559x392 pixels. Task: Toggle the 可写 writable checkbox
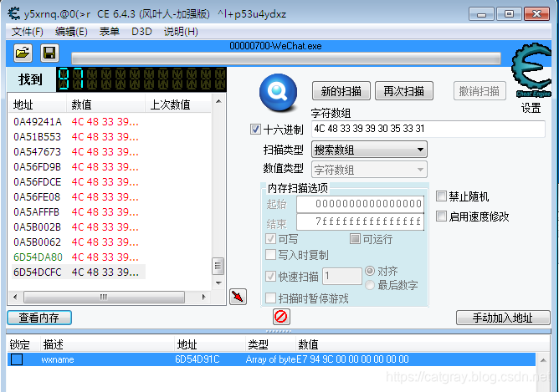click(x=270, y=238)
